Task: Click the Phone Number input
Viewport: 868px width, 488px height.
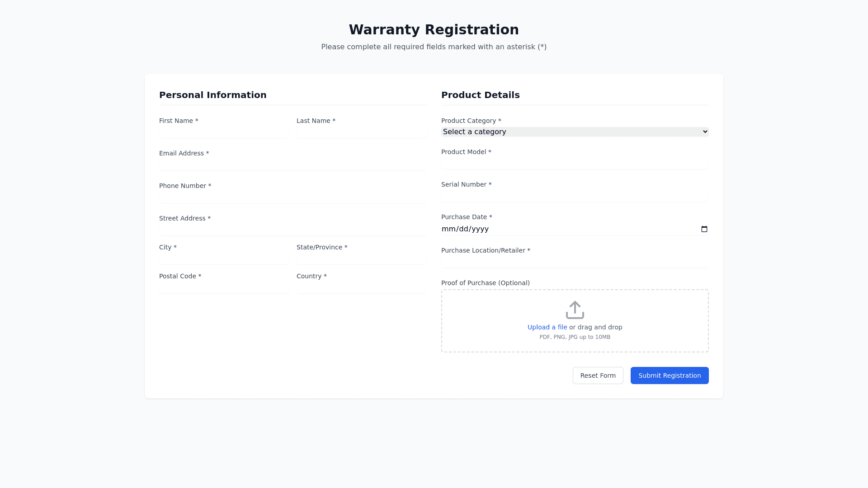Action: [x=292, y=197]
